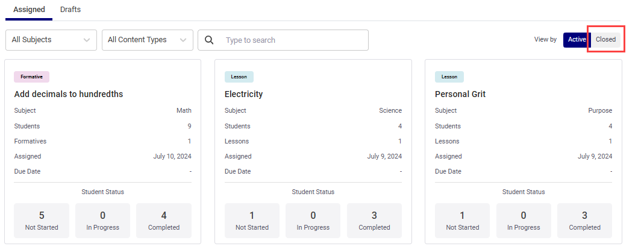Open the All Content Types dropdown
Viewport: 644px width, 252px height.
(147, 40)
